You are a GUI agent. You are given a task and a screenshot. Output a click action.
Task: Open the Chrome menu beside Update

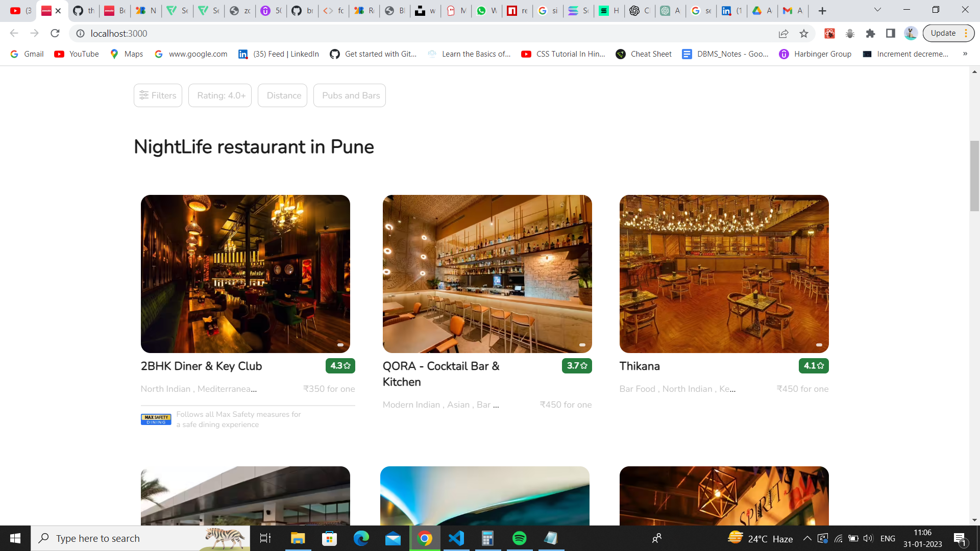click(x=967, y=33)
